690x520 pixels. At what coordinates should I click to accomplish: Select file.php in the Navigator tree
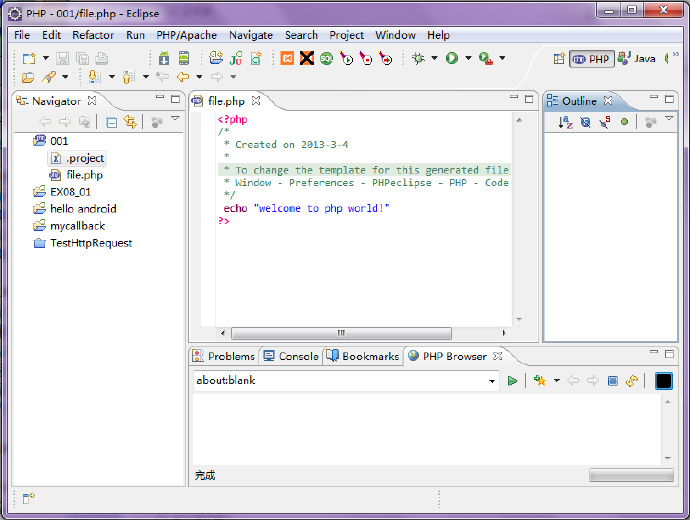click(x=76, y=175)
